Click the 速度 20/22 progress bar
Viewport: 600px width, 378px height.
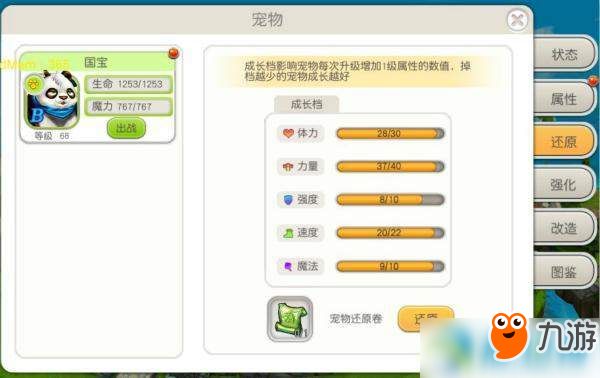coord(390,233)
